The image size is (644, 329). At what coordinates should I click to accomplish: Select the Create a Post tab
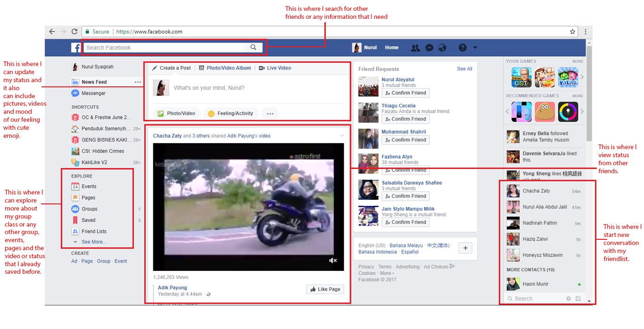coord(171,68)
